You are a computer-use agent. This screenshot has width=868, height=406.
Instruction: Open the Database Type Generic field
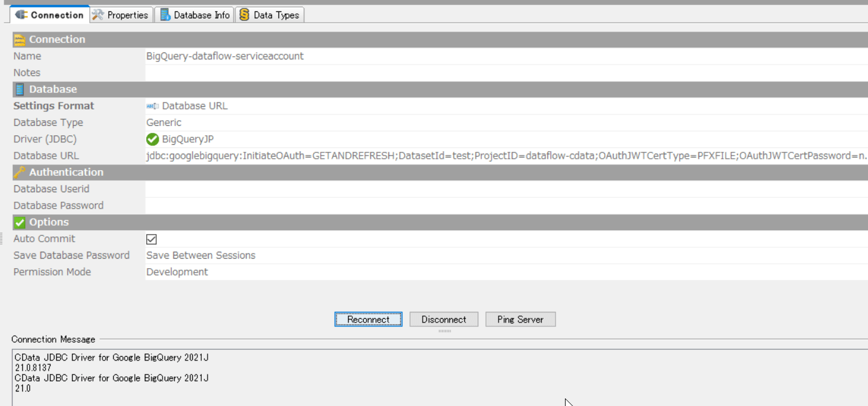click(x=506, y=123)
